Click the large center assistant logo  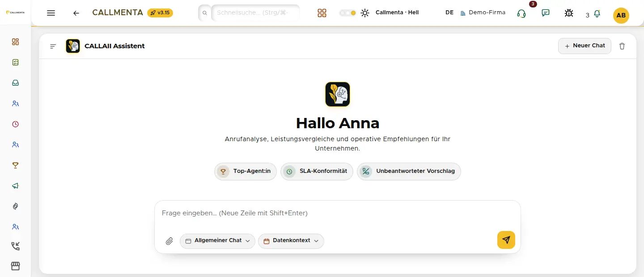click(338, 94)
